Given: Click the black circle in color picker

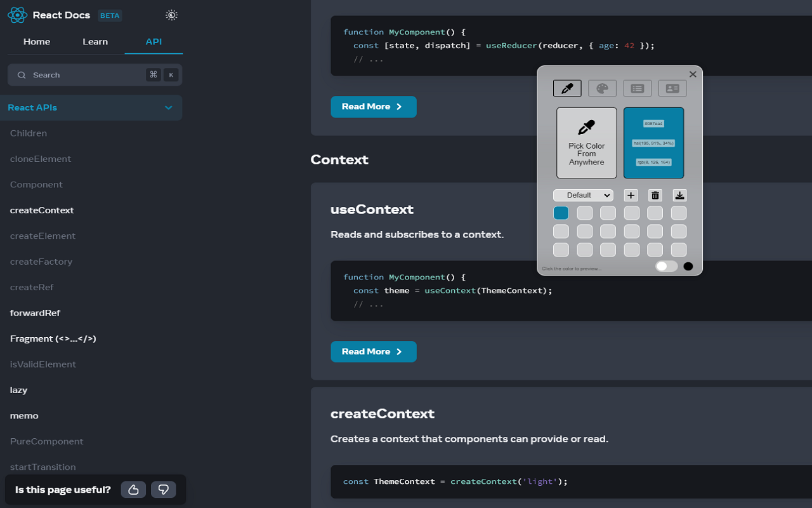Looking at the screenshot, I should 688,266.
